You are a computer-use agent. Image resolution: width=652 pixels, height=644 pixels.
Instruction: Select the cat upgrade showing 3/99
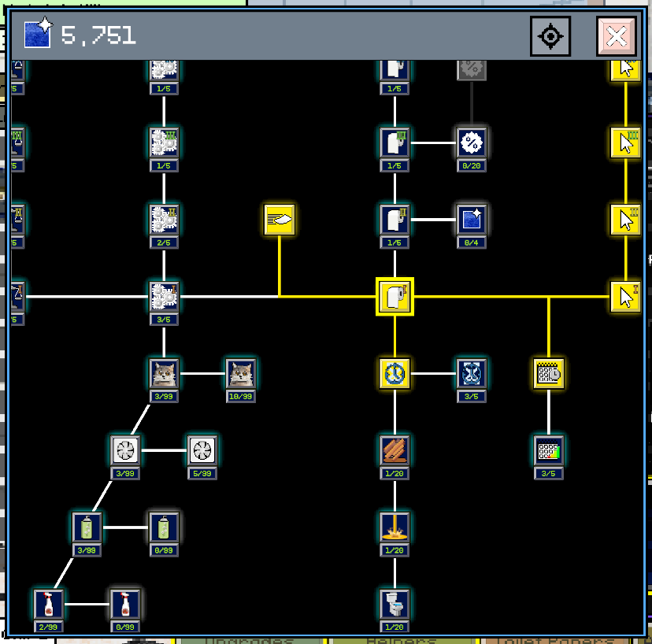pyautogui.click(x=164, y=373)
